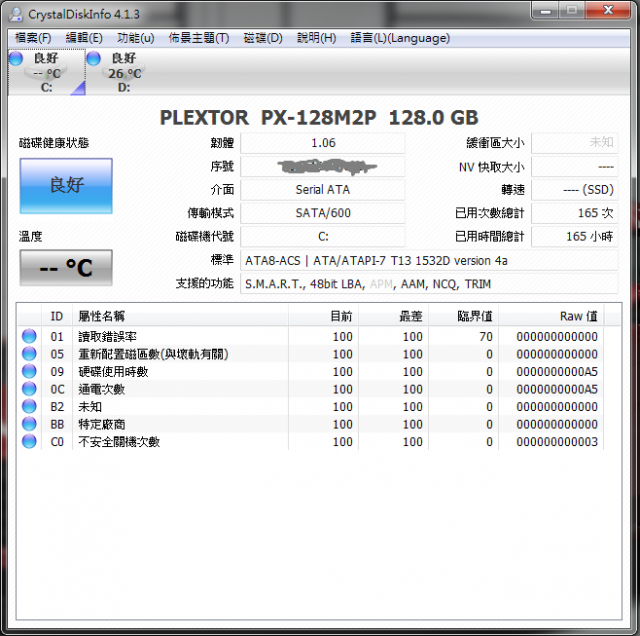Click the Raw 值 column header

[x=551, y=316]
